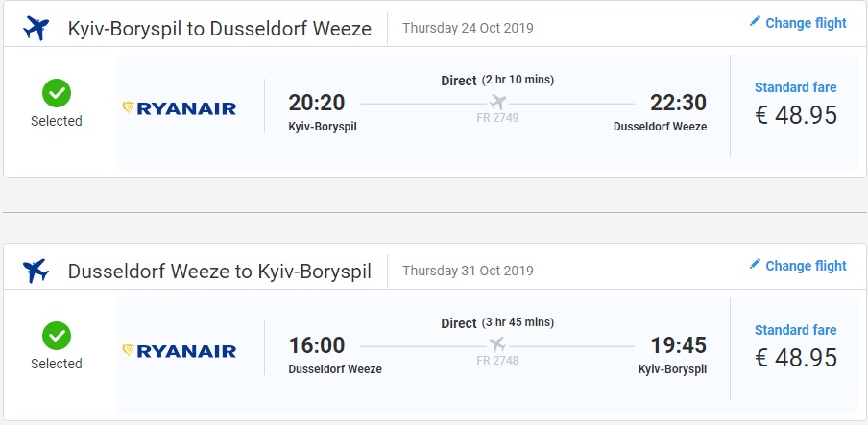
Task: Click the pencil icon for outbound Change flight
Action: click(755, 22)
